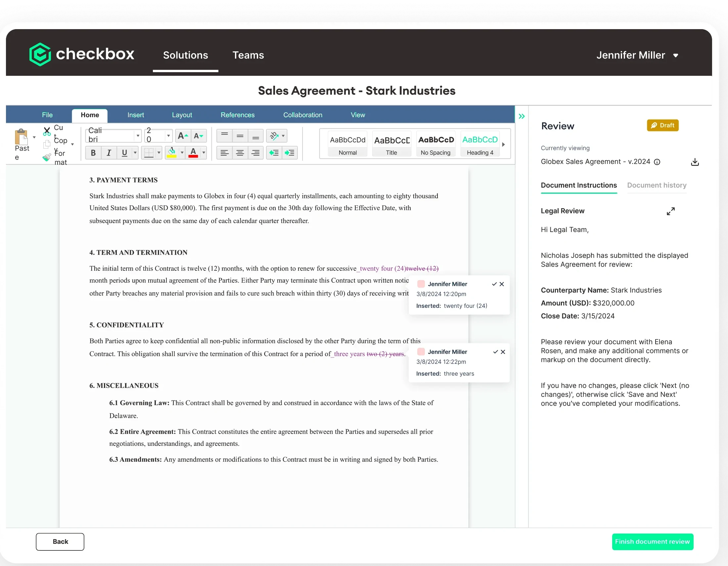Open the highlight color dropdown arrow
The width and height of the screenshot is (728, 566).
point(182,153)
